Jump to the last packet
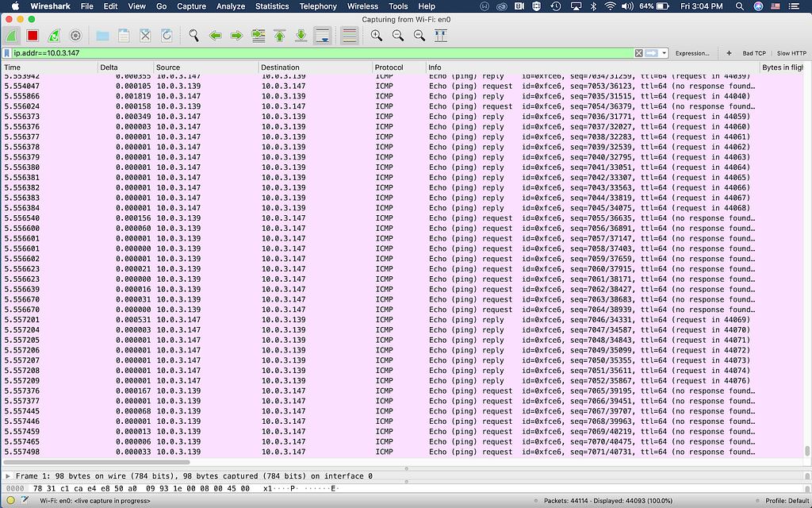Viewport: 812px width, 508px height. (x=301, y=36)
